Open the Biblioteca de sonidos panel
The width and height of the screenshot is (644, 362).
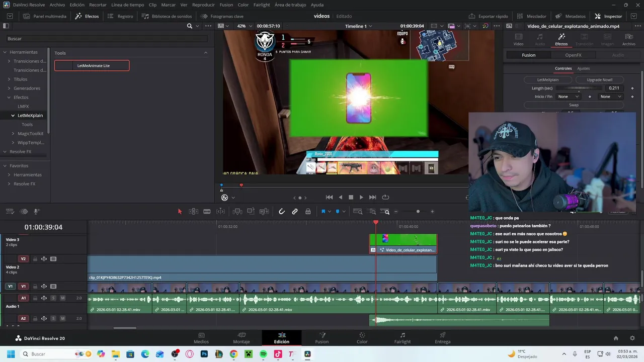pyautogui.click(x=167, y=16)
